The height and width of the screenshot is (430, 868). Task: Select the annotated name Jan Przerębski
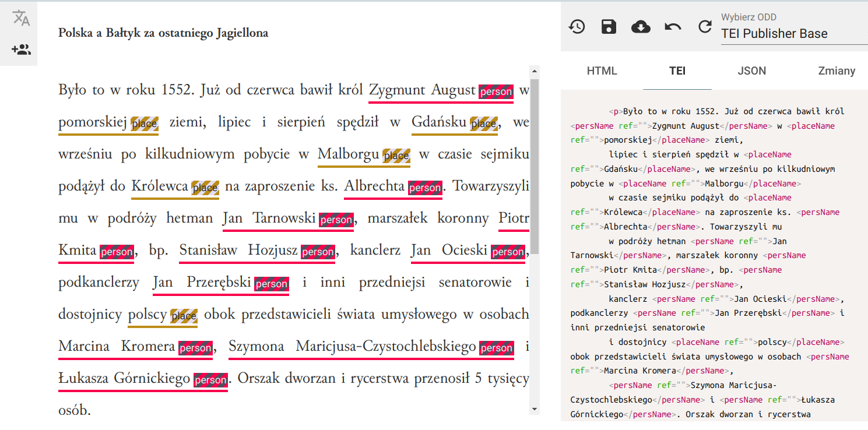pos(202,283)
